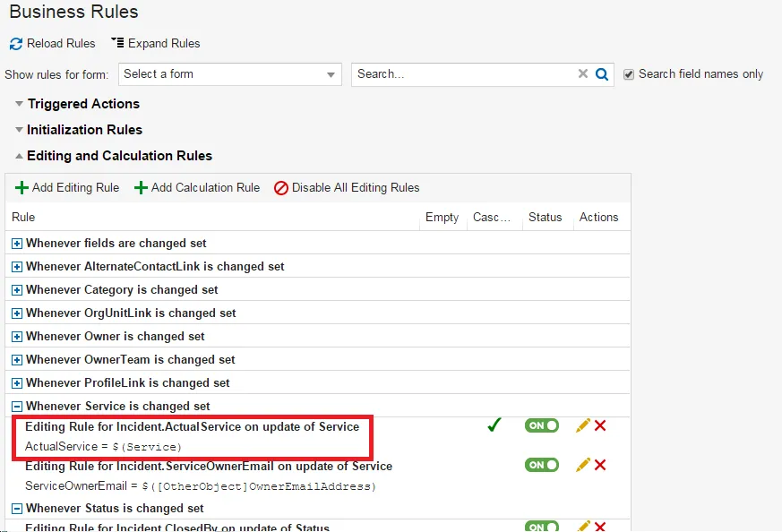Toggle the ClosedBy rule ON switch
The height and width of the screenshot is (532, 782).
[x=542, y=527]
